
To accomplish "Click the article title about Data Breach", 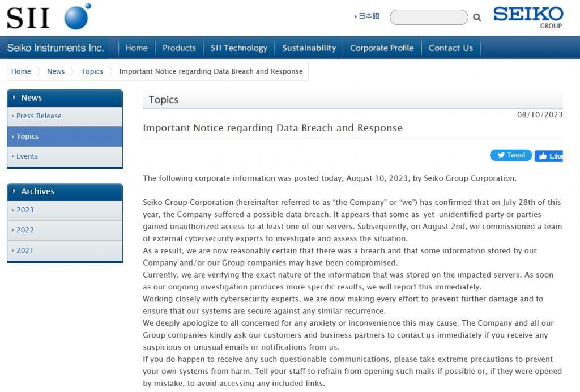I will [x=272, y=128].
